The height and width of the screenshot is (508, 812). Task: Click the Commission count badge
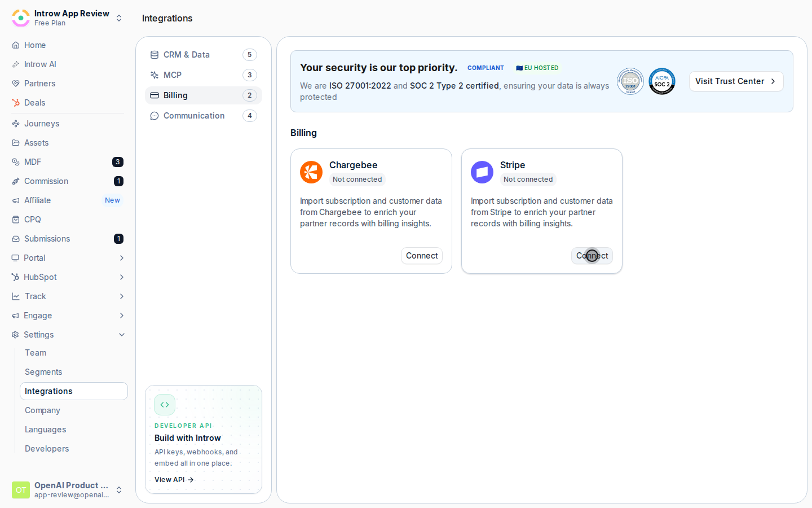[x=118, y=181]
